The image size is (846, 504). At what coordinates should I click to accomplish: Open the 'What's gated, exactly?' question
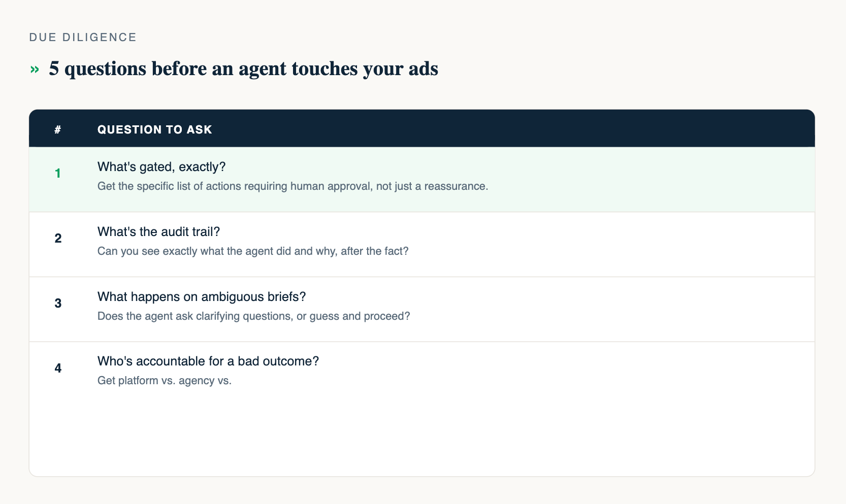click(x=161, y=167)
